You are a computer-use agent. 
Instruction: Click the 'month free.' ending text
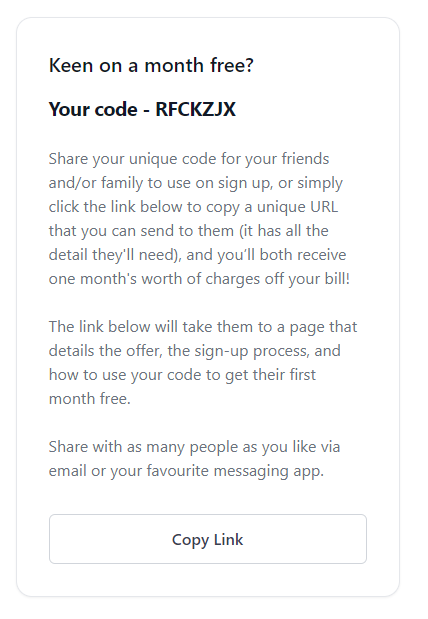pos(90,399)
